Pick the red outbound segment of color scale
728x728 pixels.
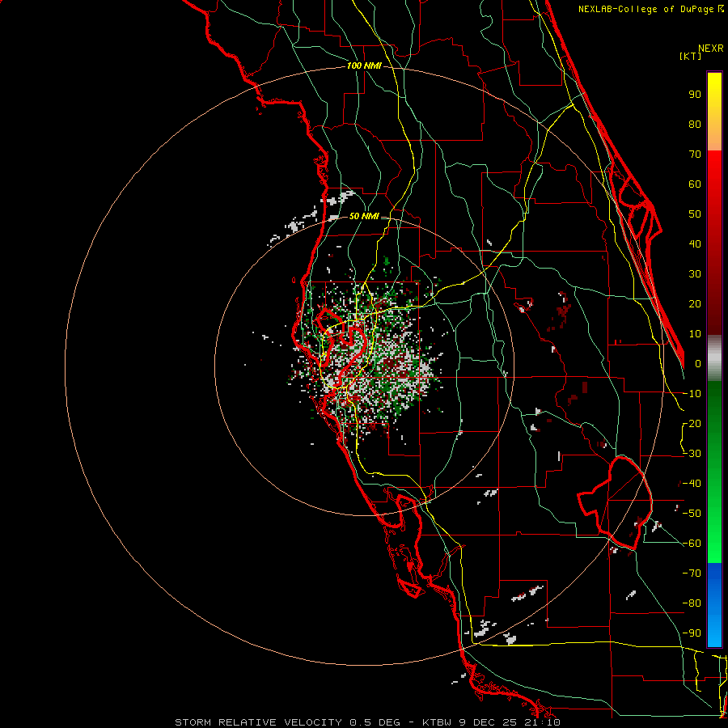pyautogui.click(x=714, y=243)
